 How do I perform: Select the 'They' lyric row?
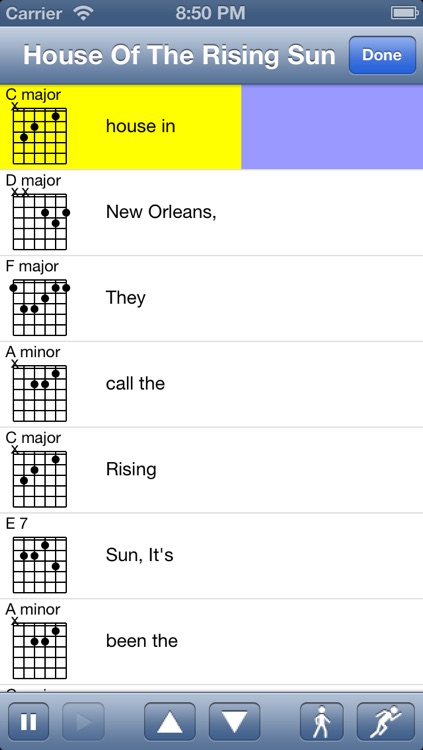[x=212, y=298]
